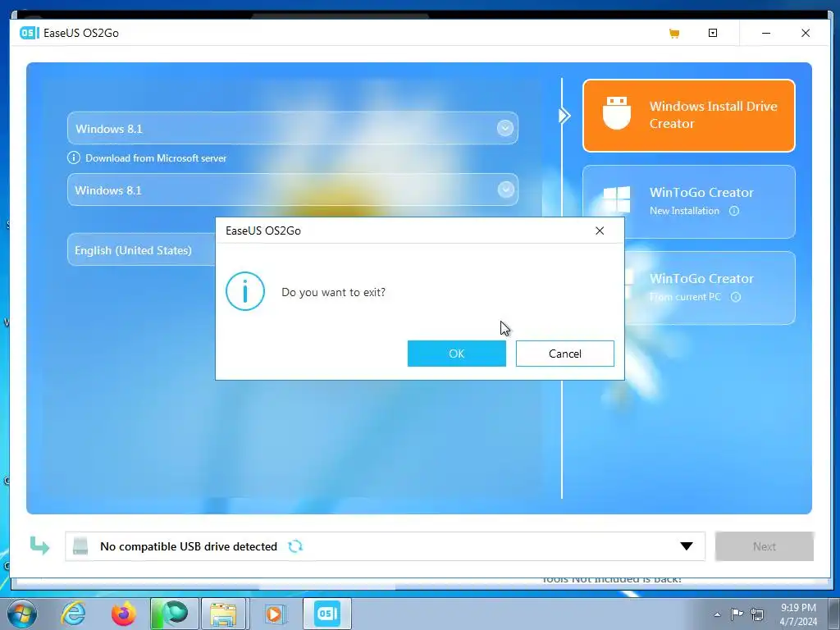Screen dimensions: 840x630
Task: Expand the first Windows 8.1 dropdown
Action: tap(505, 128)
